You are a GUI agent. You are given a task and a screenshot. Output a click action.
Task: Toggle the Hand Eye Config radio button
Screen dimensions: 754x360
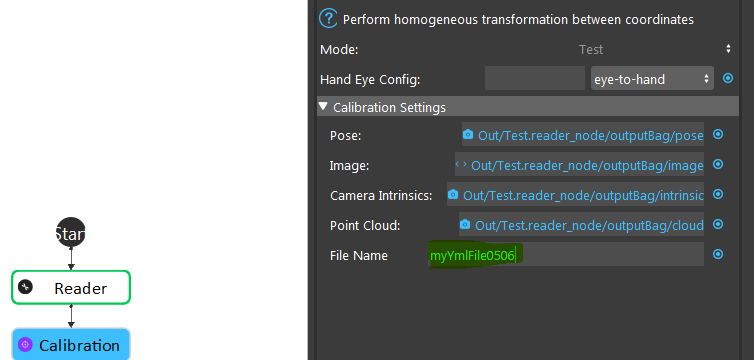(728, 78)
